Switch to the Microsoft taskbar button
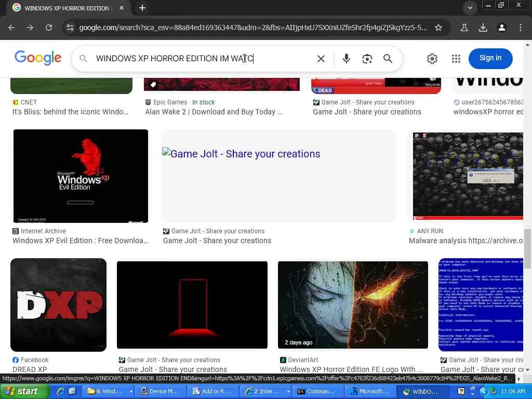The image size is (532, 399). 370,391
